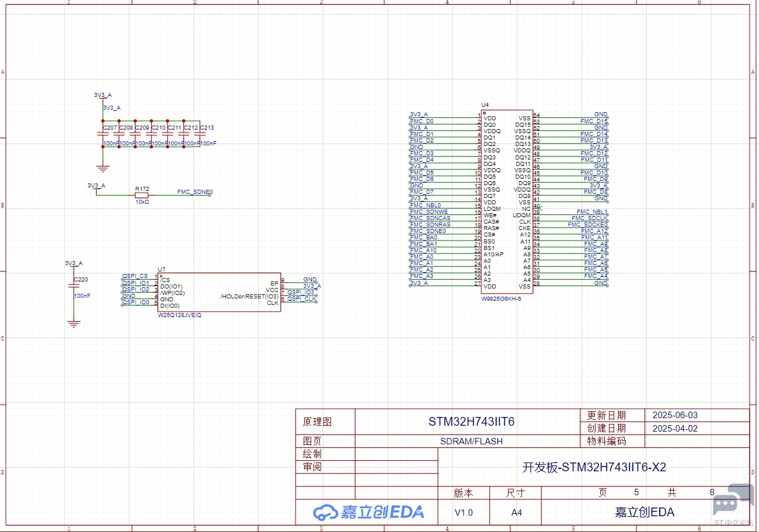759x532 pixels.
Task: Select the R172 resistor symbol
Action: (142, 196)
